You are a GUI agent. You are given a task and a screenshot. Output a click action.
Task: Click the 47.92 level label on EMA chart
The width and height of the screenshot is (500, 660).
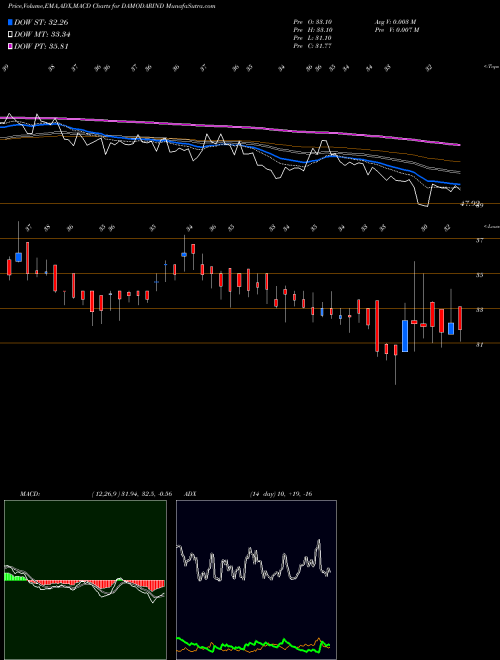pos(471,204)
